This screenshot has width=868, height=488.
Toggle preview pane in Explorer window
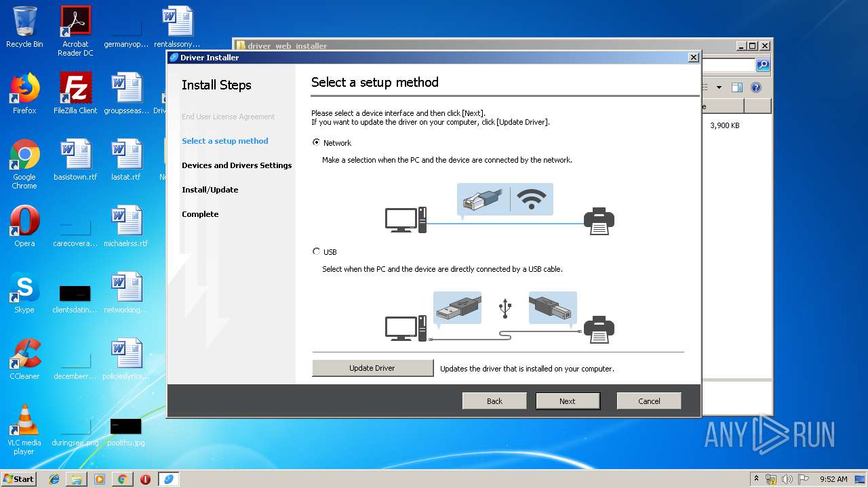[737, 87]
